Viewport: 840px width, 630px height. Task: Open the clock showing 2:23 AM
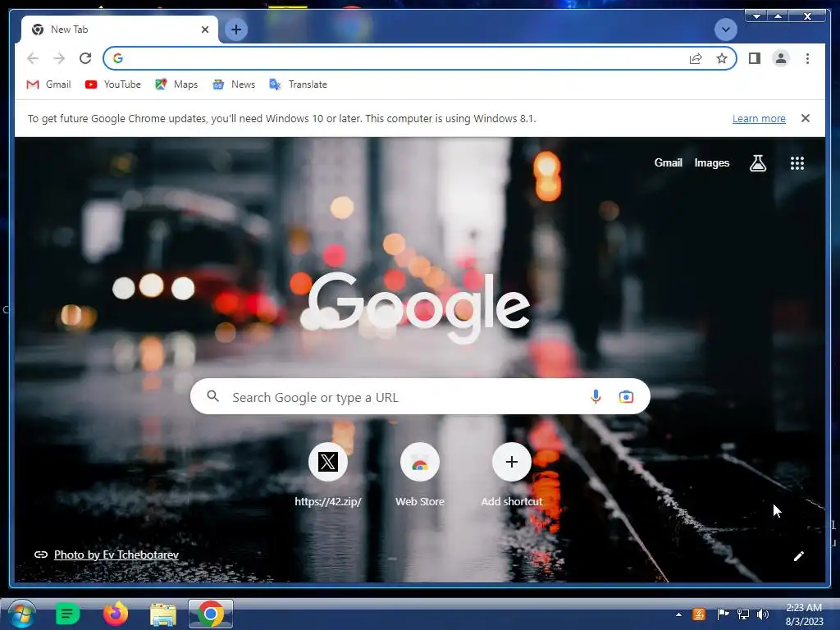coord(804,614)
